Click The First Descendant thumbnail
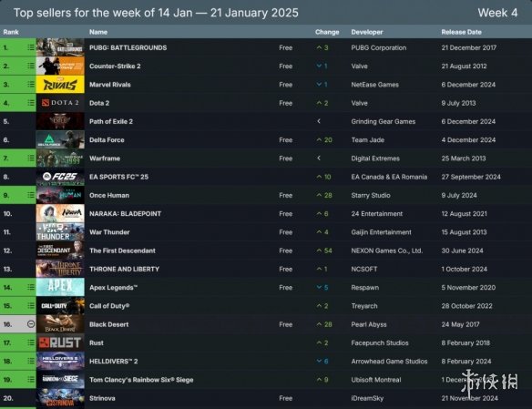 click(60, 251)
